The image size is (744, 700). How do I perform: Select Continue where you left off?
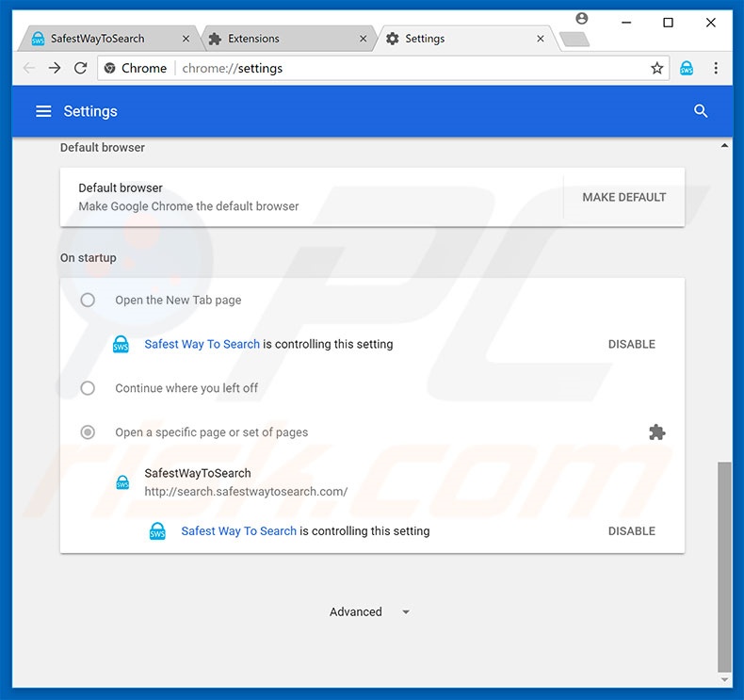[x=88, y=388]
